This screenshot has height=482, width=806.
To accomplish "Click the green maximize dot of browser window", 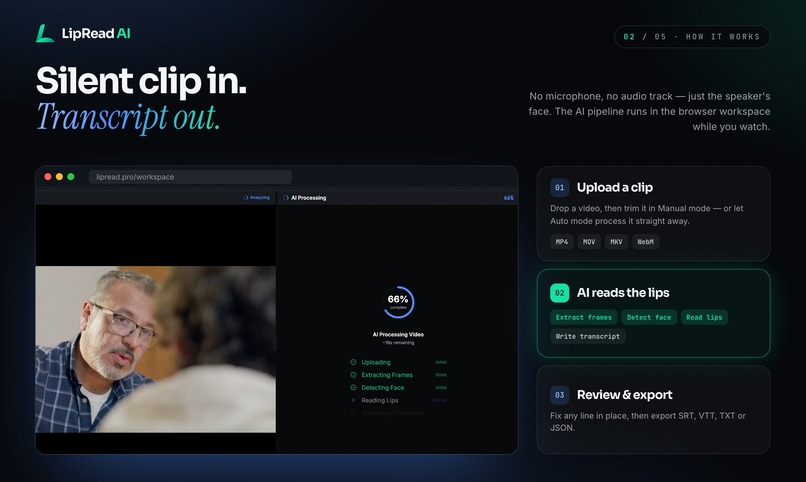I will [x=71, y=177].
